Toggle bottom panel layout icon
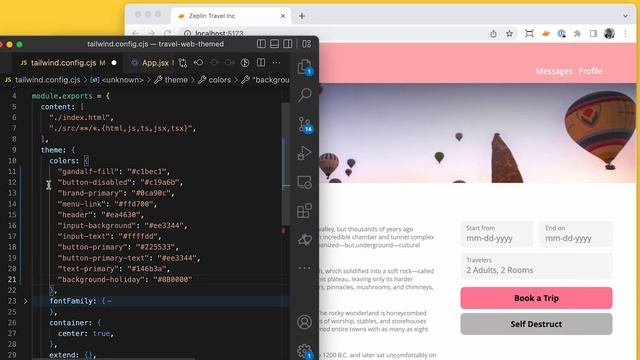This screenshot has height=360, width=640. pyautogui.click(x=274, y=44)
